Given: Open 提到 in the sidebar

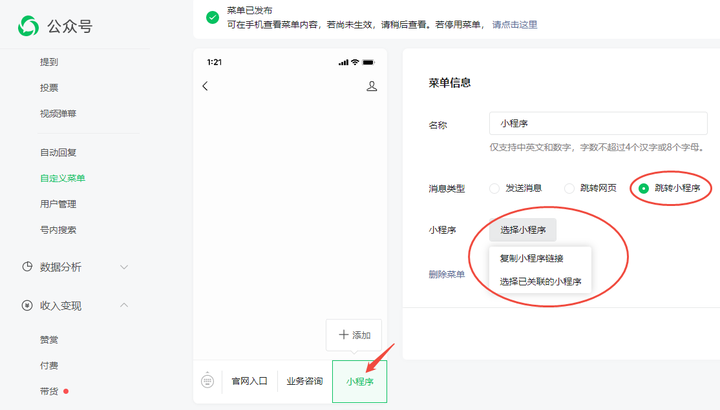Looking at the screenshot, I should [49, 62].
